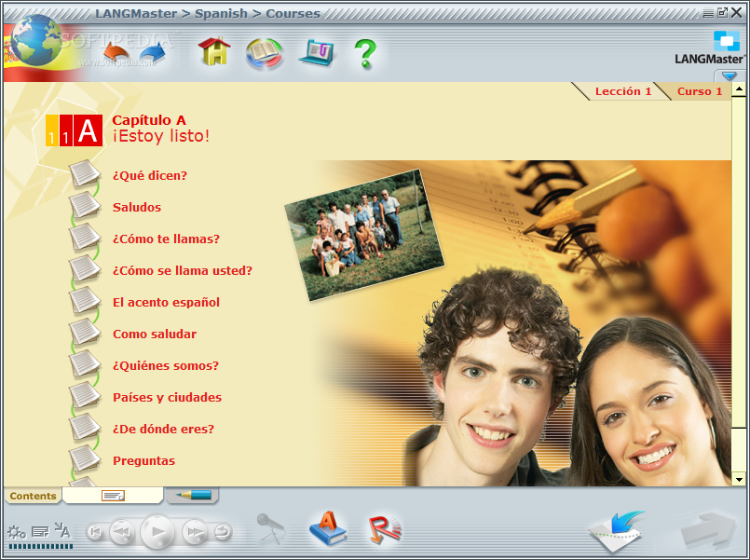The image size is (750, 560).
Task: Select the text note tab next to Contents
Action: (x=113, y=496)
